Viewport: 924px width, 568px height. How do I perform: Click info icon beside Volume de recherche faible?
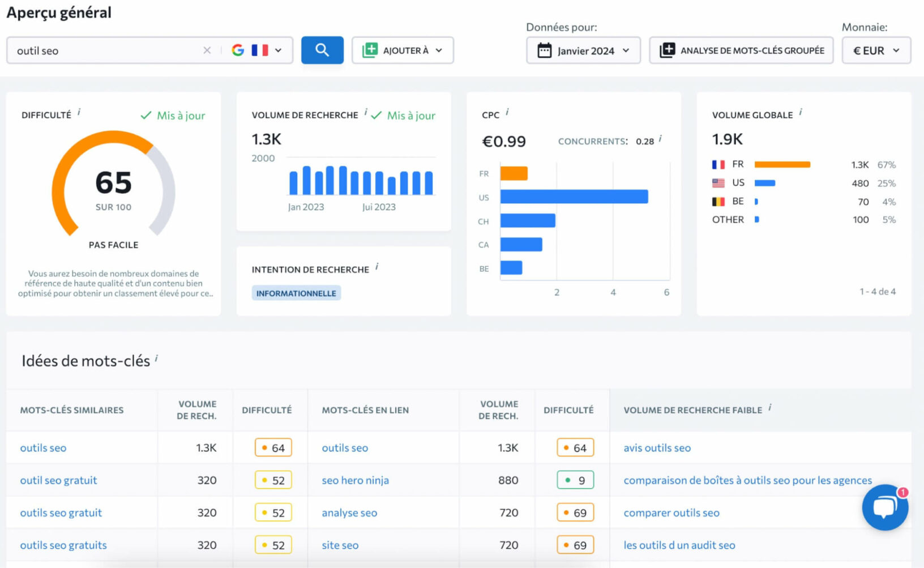pyautogui.click(x=770, y=407)
